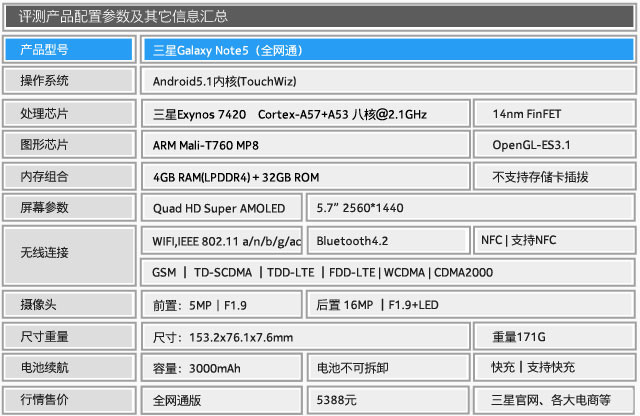Click the ARM Mali-T760 MP8 cell

click(304, 145)
